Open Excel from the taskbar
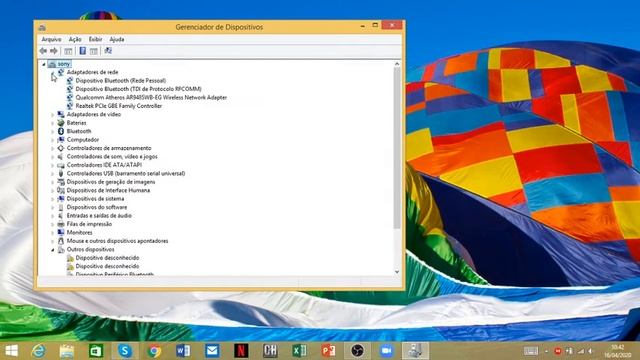This screenshot has width=640, height=360. click(299, 351)
